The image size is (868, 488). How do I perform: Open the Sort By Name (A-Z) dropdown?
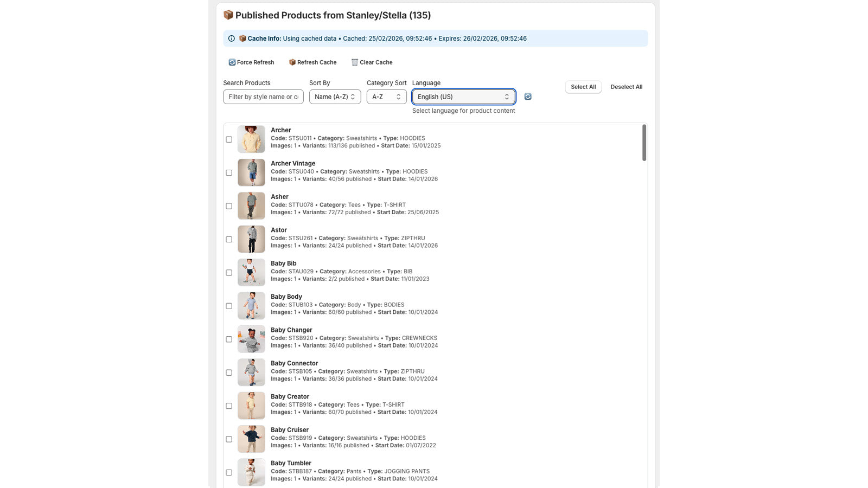[335, 97]
